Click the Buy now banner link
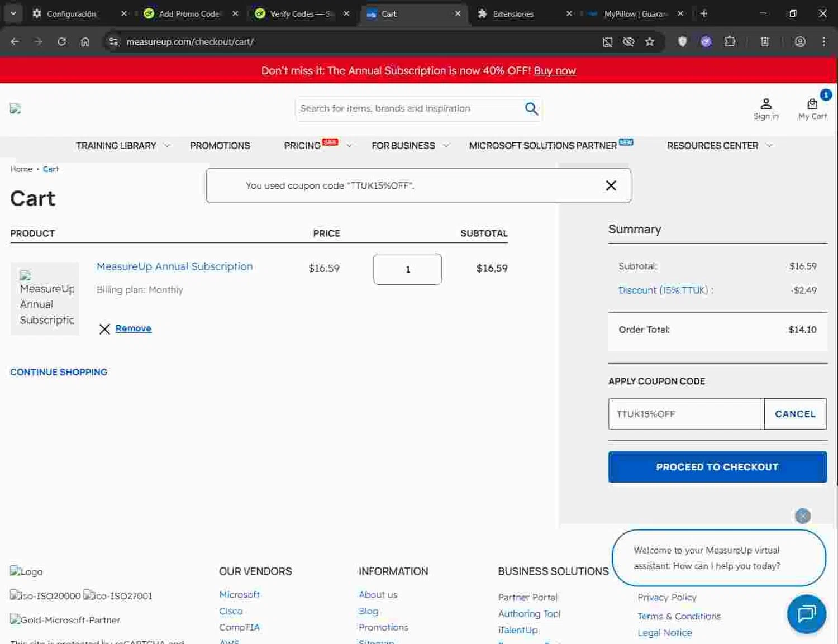The image size is (838, 644). [555, 70]
